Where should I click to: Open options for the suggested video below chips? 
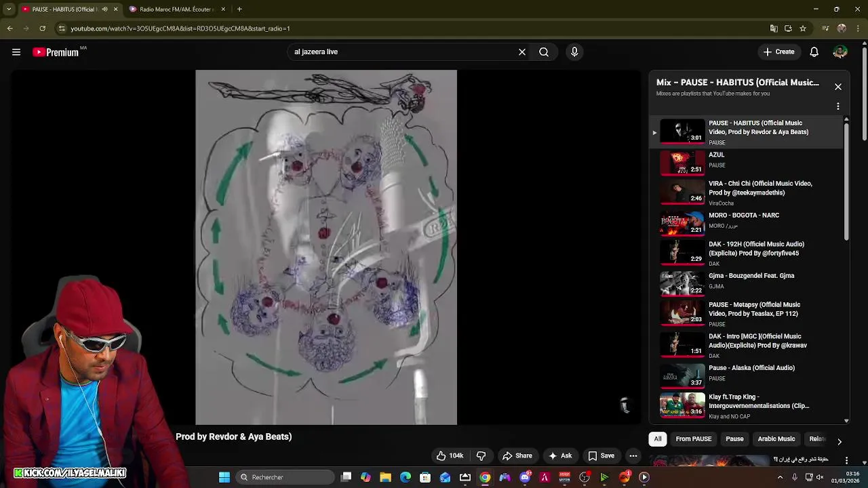(x=846, y=460)
